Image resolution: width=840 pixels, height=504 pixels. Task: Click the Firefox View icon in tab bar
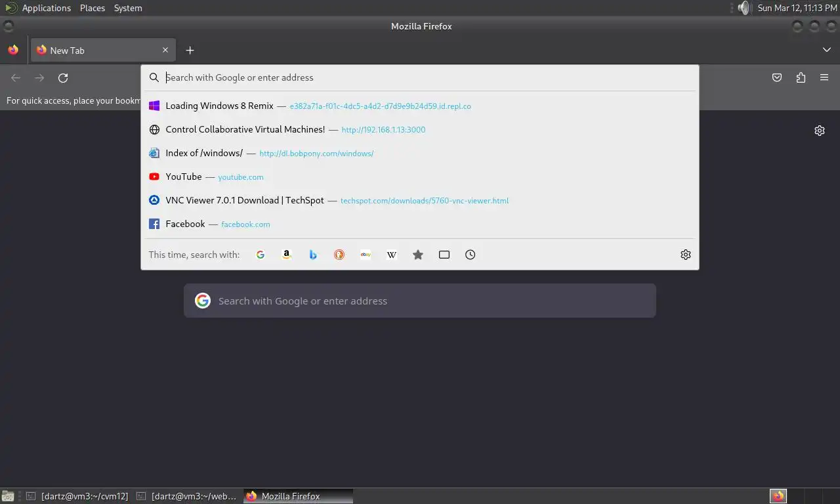tap(13, 50)
